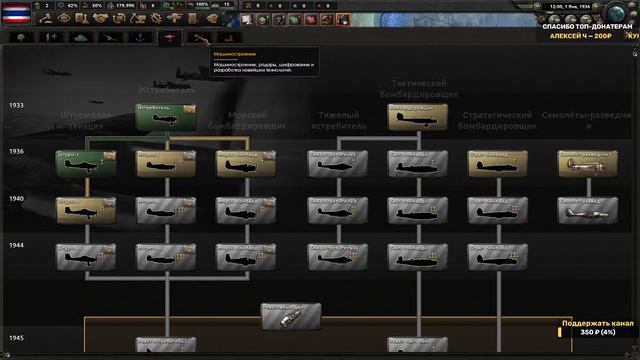Click the brown hand alert icon
640x360 pixels.
[x=327, y=19]
